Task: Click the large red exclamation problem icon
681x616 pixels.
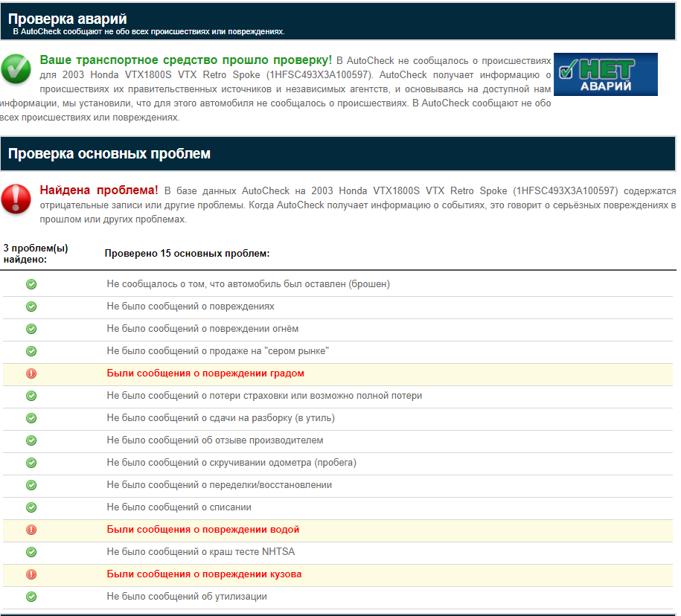Action: point(16,199)
